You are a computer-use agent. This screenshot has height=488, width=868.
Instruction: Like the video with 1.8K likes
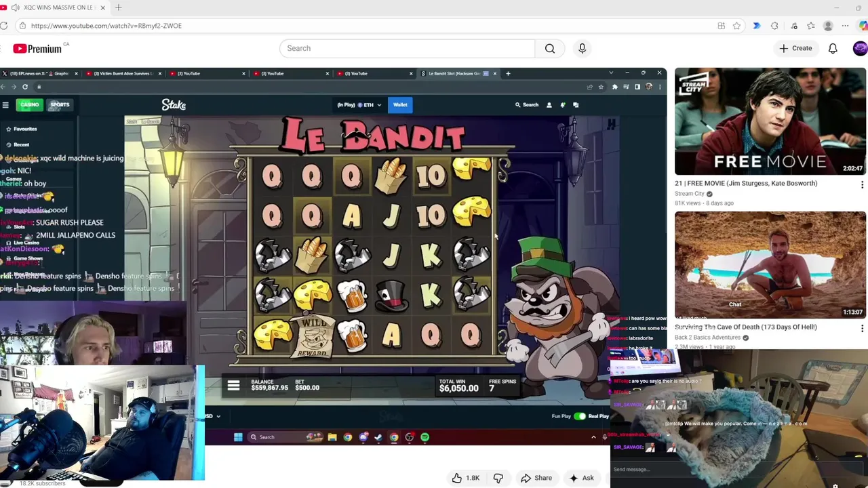[x=465, y=478]
